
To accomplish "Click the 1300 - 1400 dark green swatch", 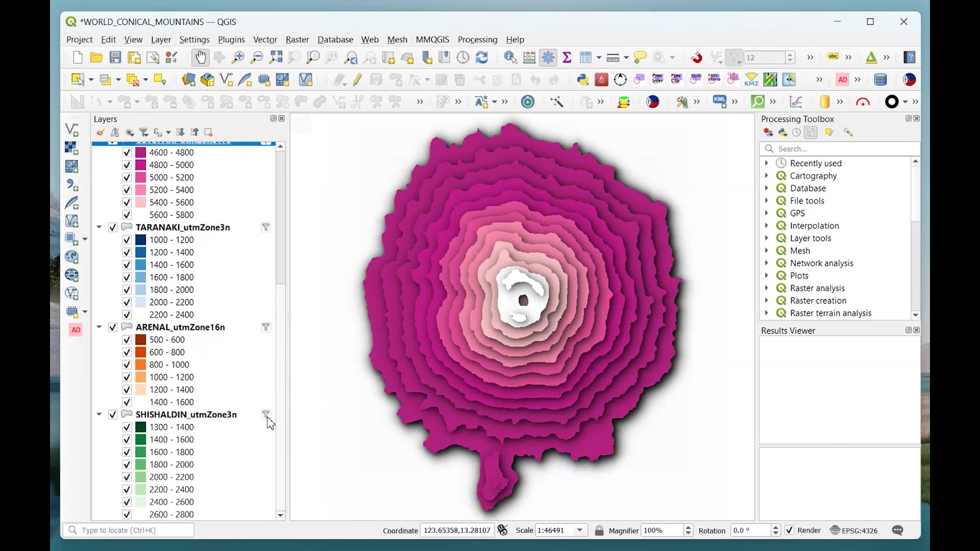I will click(x=141, y=427).
